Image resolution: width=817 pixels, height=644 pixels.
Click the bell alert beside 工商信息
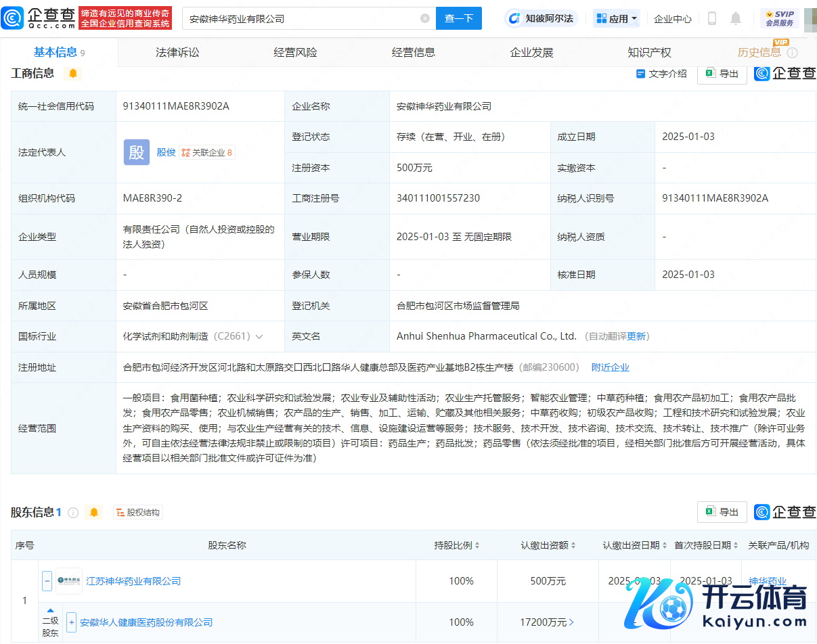click(73, 73)
